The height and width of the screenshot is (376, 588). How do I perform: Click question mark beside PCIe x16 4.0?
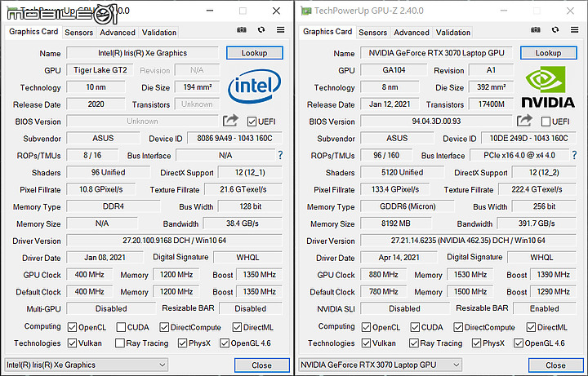574,155
